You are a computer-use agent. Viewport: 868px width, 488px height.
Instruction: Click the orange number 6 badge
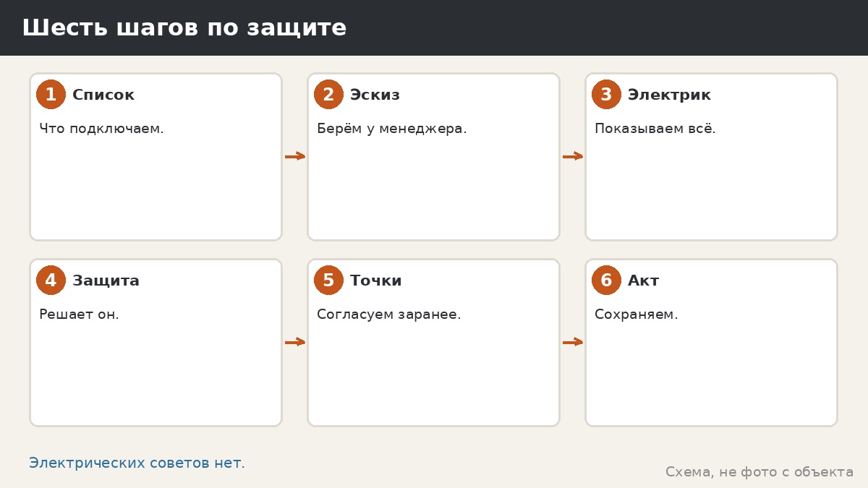tap(606, 281)
